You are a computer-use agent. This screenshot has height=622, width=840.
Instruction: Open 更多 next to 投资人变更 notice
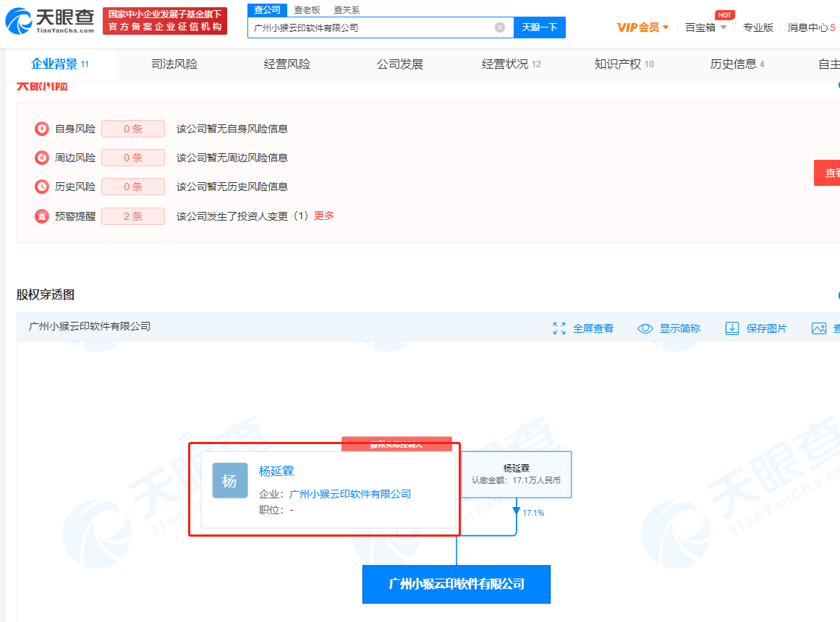click(321, 216)
